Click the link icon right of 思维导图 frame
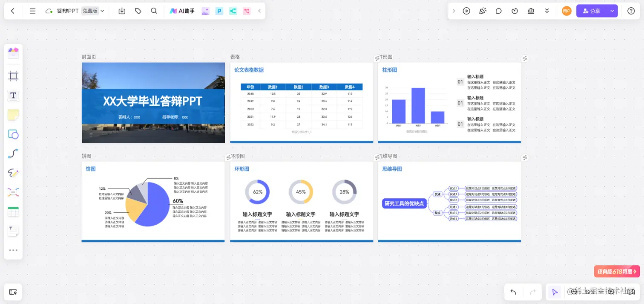 [525, 158]
